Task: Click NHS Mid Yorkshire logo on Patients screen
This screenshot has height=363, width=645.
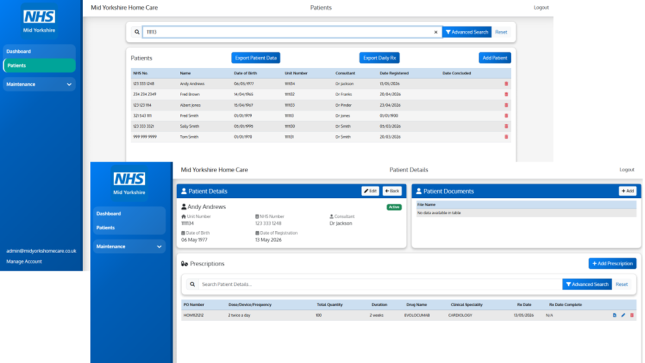Action: [39, 20]
